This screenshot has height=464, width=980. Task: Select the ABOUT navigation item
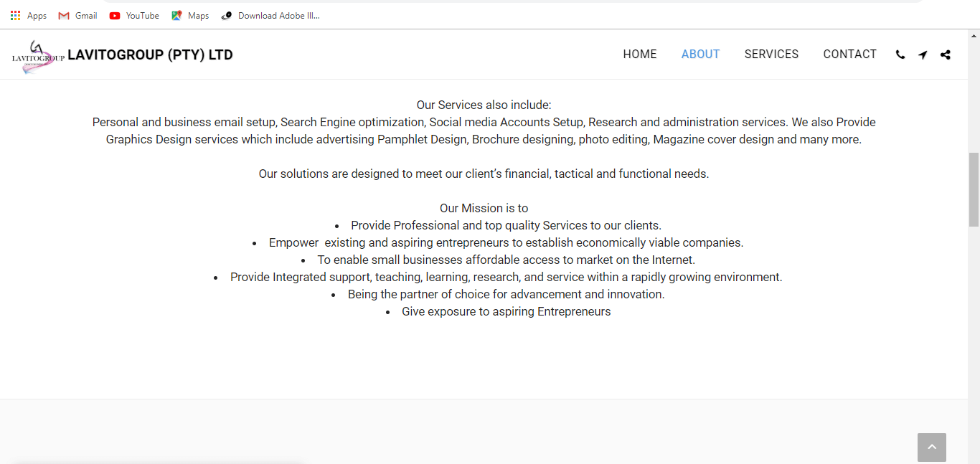[700, 55]
